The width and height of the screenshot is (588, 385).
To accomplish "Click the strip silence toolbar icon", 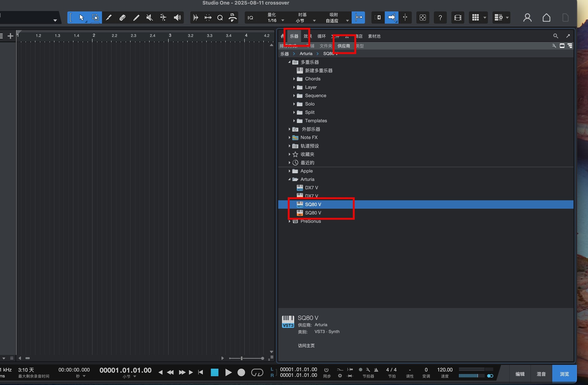I will click(195, 17).
